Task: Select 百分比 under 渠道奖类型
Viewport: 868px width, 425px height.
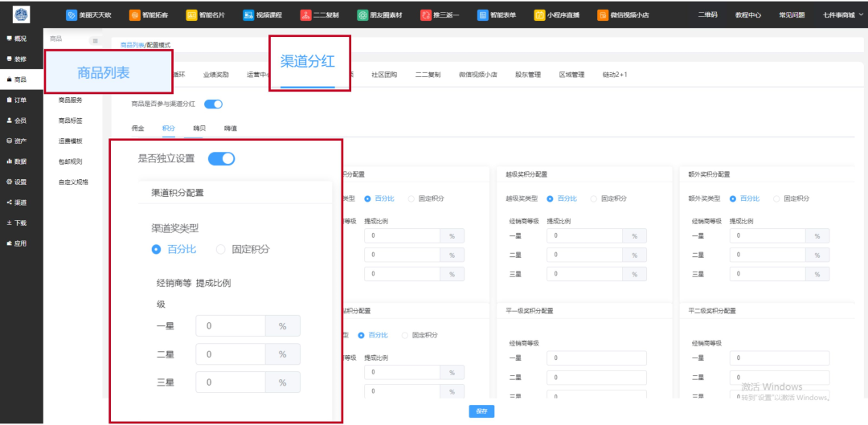Action: pyautogui.click(x=174, y=250)
